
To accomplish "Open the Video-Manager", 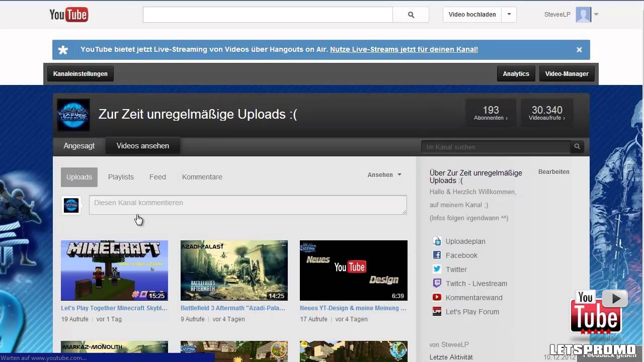I will click(567, 74).
